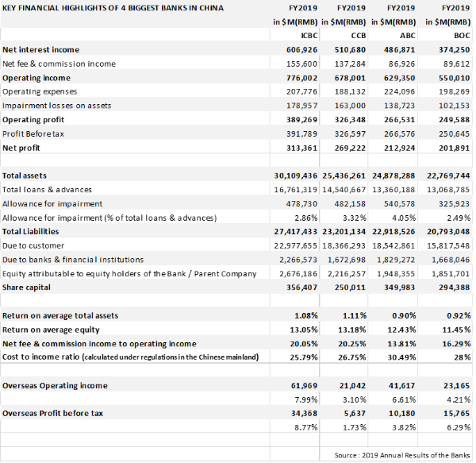Select BOC total liabilities 20,793,048
This screenshot has height=463, width=476.
(448, 232)
